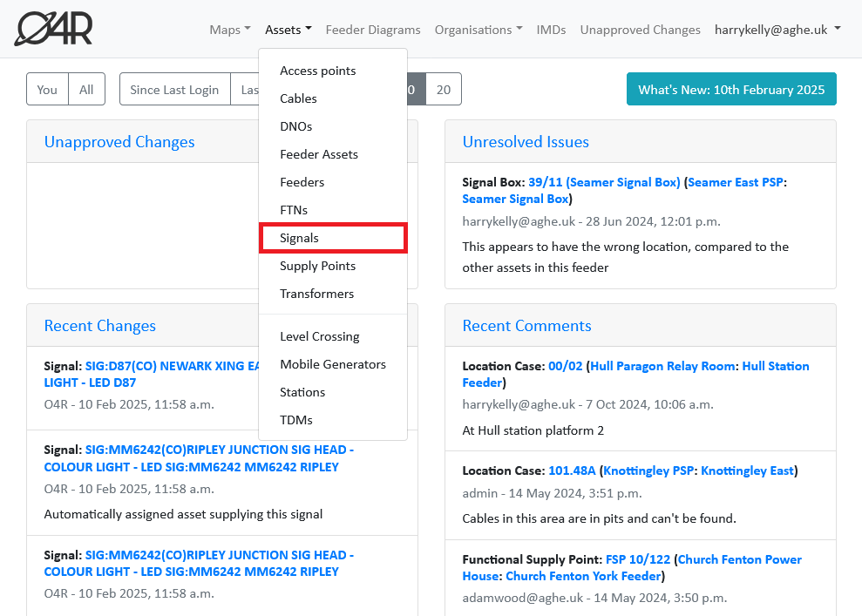The height and width of the screenshot is (616, 862).
Task: Open location case 101.48A link
Action: [572, 470]
